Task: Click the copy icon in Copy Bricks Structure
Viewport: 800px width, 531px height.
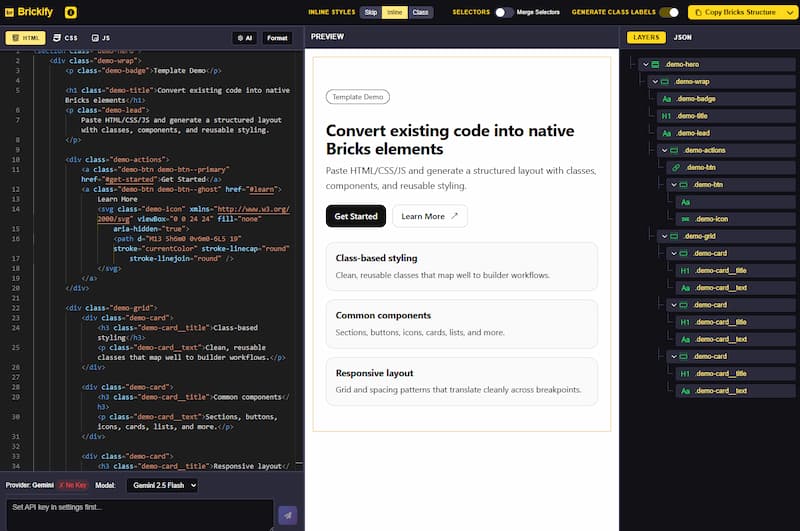Action: pos(698,12)
